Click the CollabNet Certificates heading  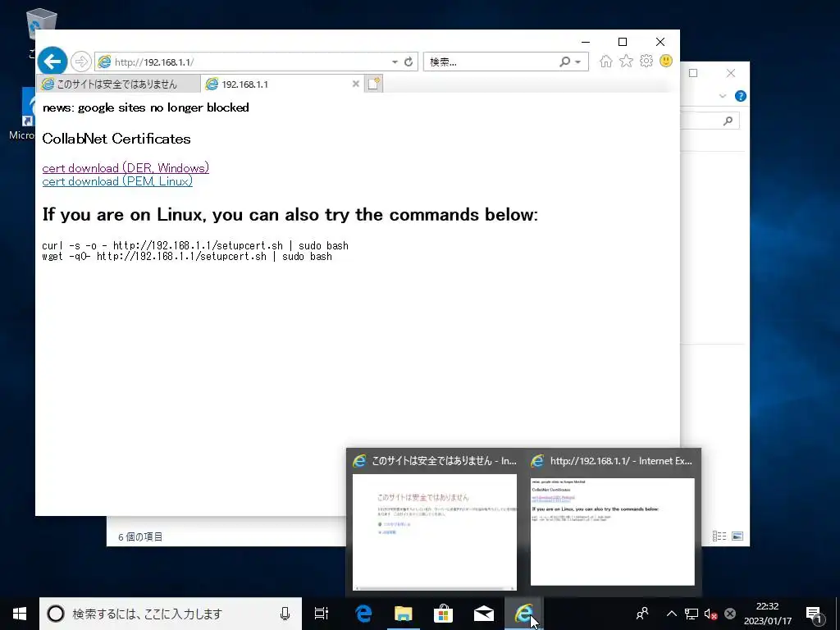[x=116, y=139]
